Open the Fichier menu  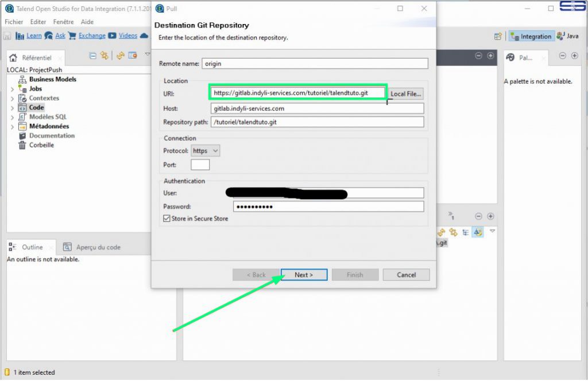pos(14,22)
